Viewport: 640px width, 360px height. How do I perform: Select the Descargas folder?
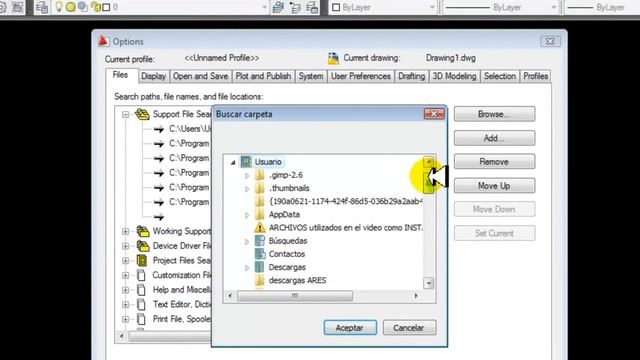coord(287,267)
